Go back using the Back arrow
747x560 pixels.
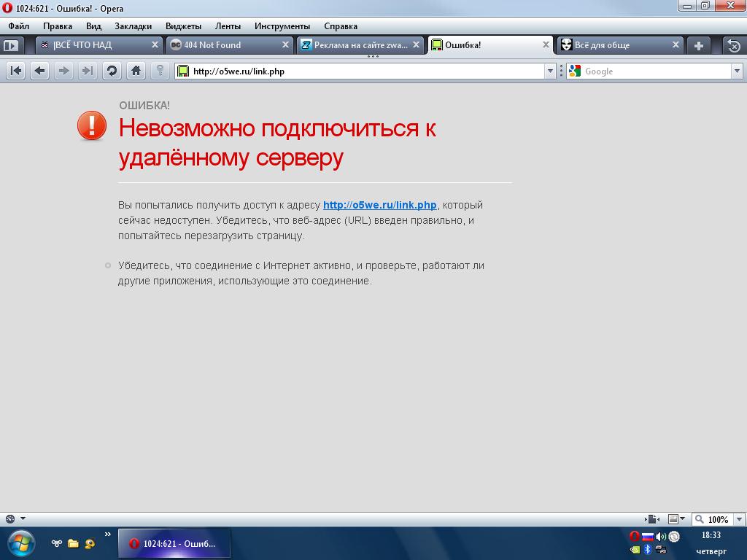click(x=40, y=71)
